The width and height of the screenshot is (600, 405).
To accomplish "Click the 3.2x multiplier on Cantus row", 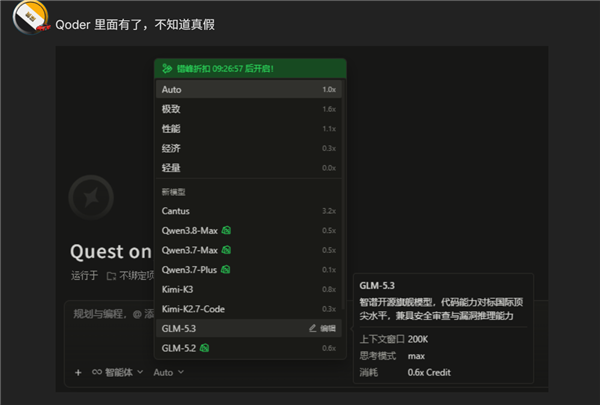I will tap(329, 211).
